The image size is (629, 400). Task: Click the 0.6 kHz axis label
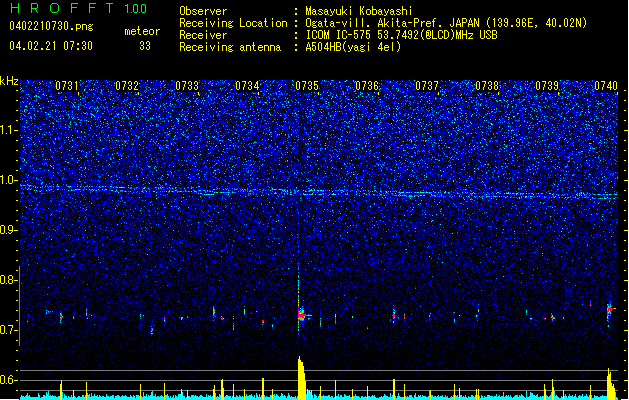pyautogui.click(x=8, y=380)
